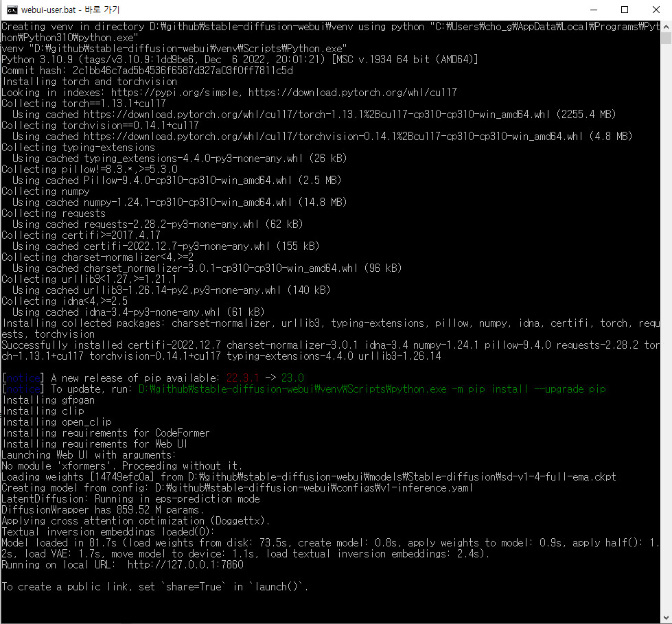Click the 'Installing clip' line
The width and height of the screenshot is (672, 624).
click(43, 411)
